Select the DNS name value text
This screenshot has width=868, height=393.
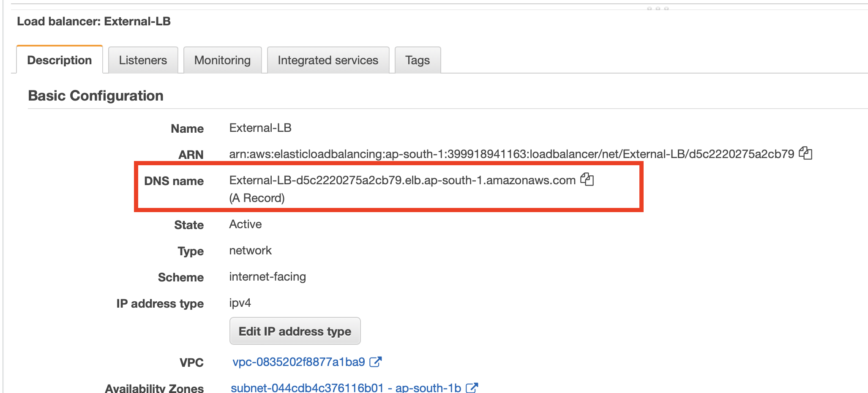[402, 180]
